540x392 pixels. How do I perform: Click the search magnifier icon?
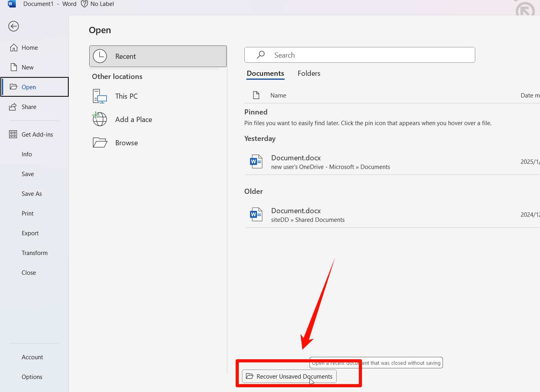[x=261, y=55]
